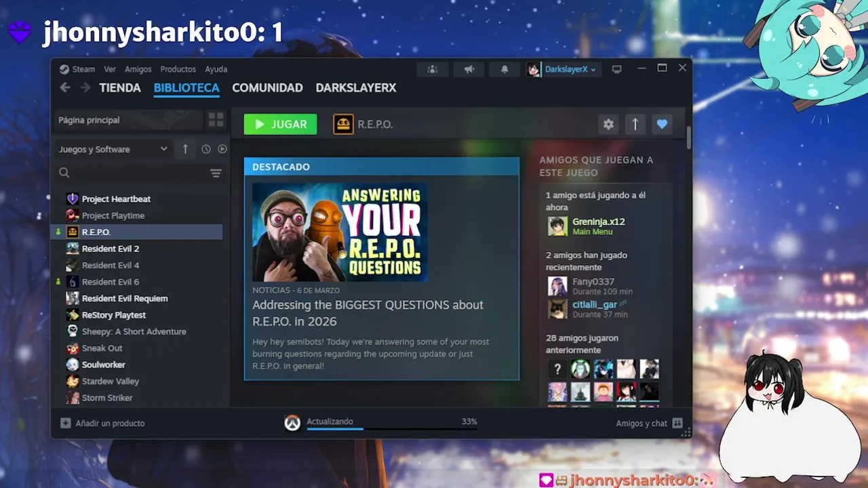Open the Answering Your R.E.P.O. Questions thumbnail
This screenshot has width=868, height=488.
pyautogui.click(x=340, y=232)
